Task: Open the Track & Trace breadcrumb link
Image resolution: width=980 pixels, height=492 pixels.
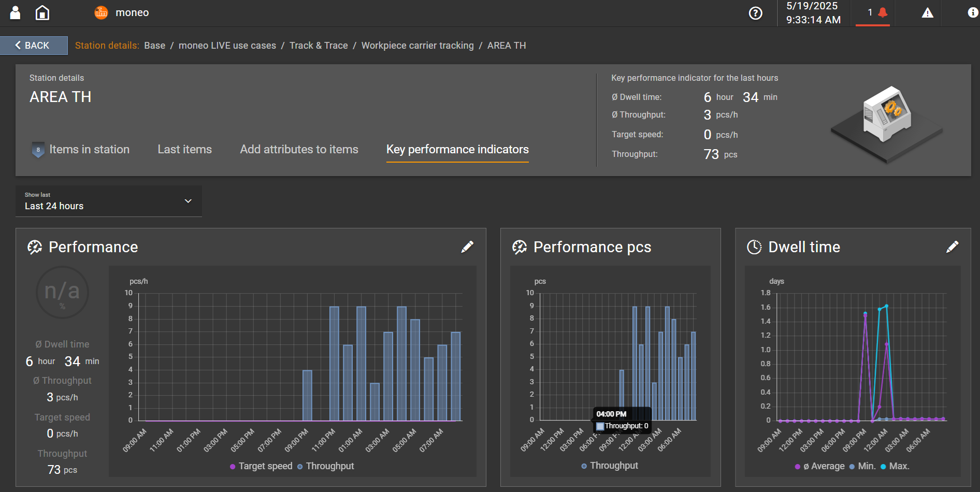Action: tap(319, 46)
